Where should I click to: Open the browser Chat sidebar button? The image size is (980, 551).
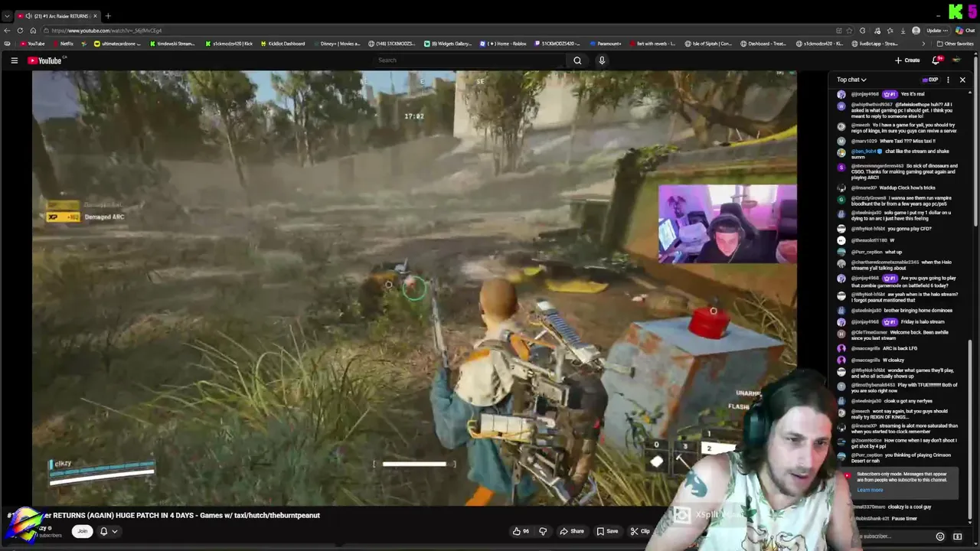965,31
